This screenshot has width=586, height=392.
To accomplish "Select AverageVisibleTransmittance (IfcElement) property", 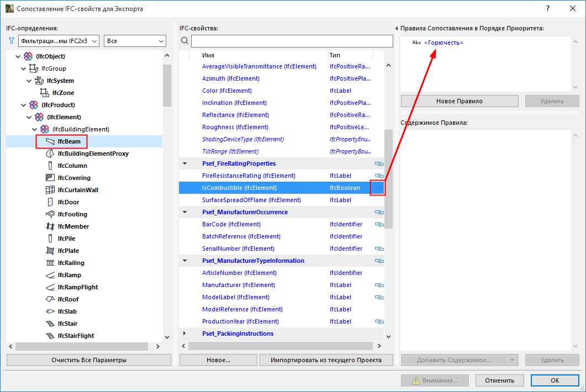I will pos(259,66).
